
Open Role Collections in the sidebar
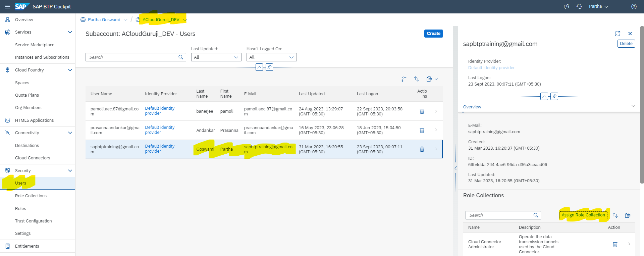[31, 196]
